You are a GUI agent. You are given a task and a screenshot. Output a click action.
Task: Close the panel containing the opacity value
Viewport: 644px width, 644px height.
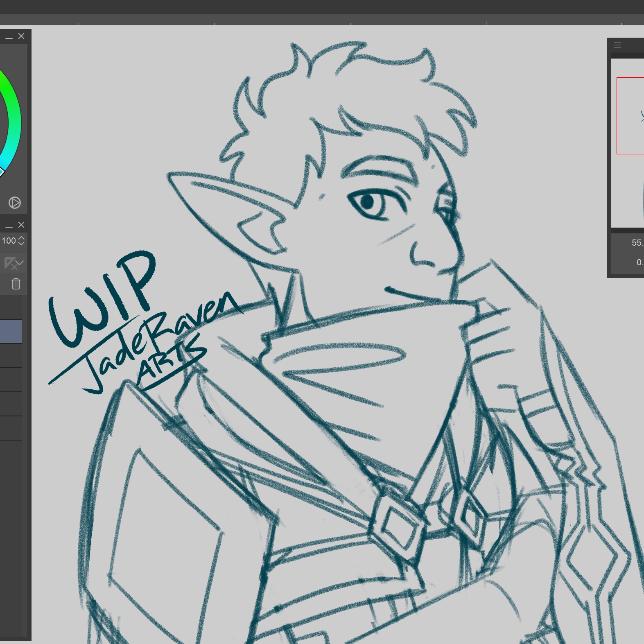[21, 225]
